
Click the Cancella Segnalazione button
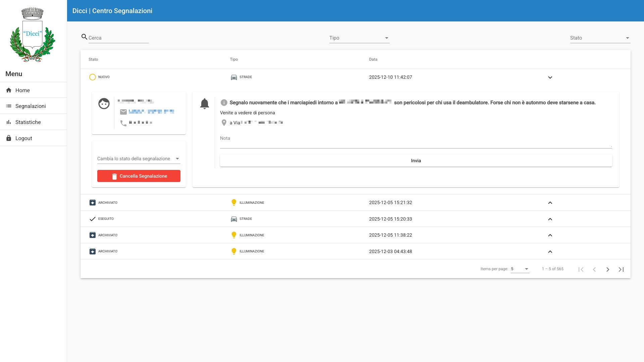click(x=139, y=176)
